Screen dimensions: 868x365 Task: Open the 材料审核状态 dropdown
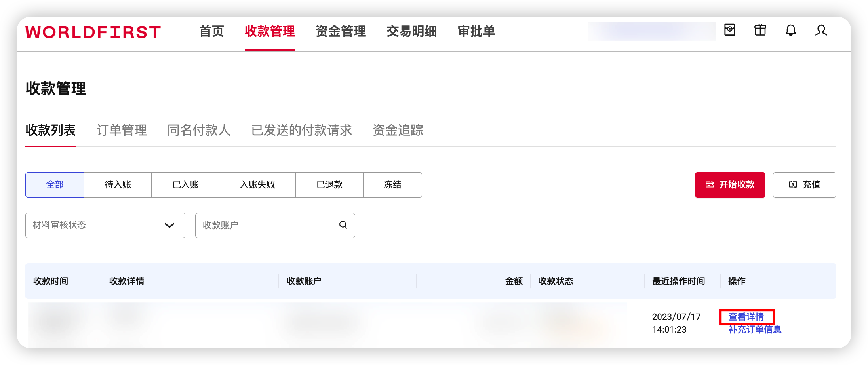(x=105, y=225)
